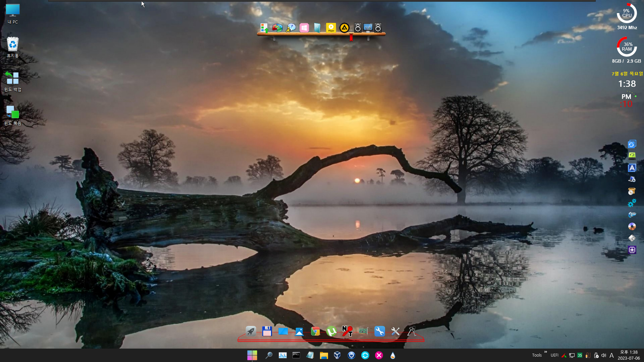Expand the Tools toolbar chevron

pyautogui.click(x=546, y=352)
